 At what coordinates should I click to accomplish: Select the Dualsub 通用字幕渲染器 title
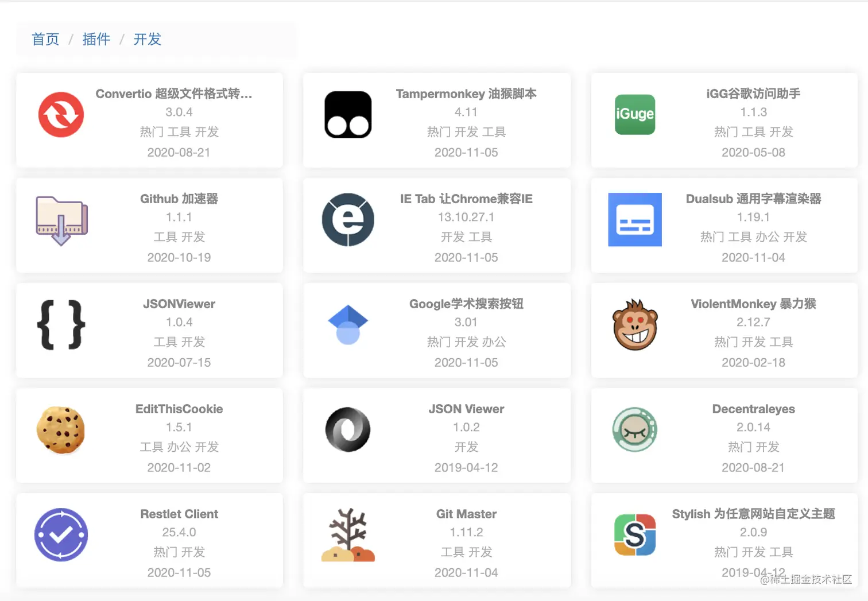coord(753,199)
